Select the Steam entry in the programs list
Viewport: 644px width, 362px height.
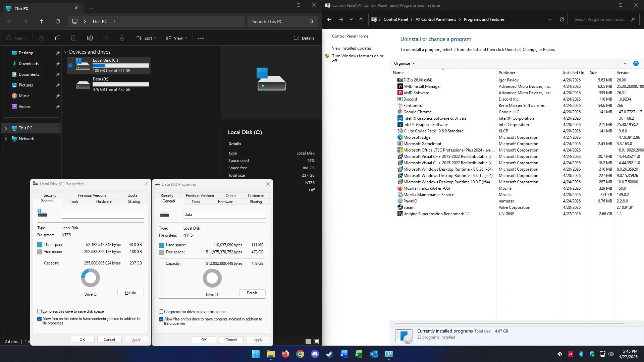pyautogui.click(x=409, y=207)
